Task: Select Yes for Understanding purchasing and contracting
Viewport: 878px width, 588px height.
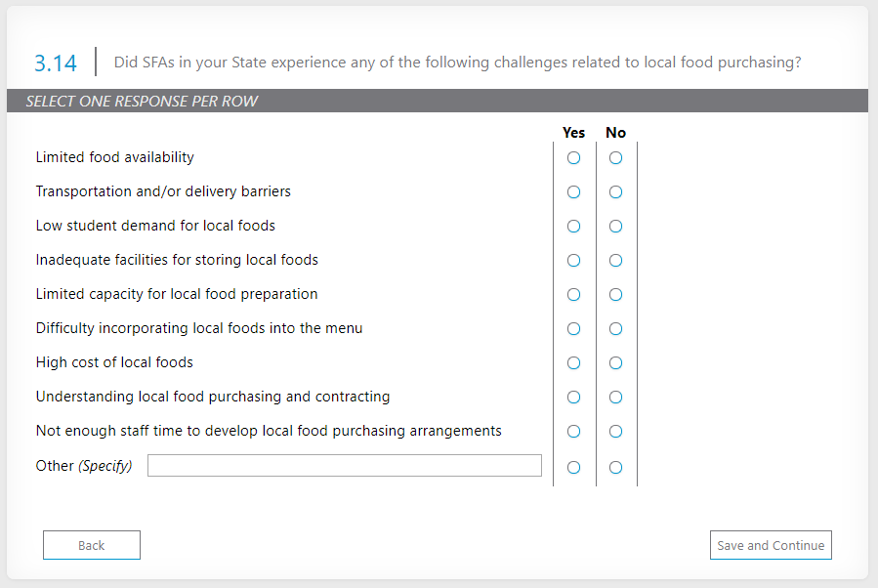Action: [x=573, y=398]
